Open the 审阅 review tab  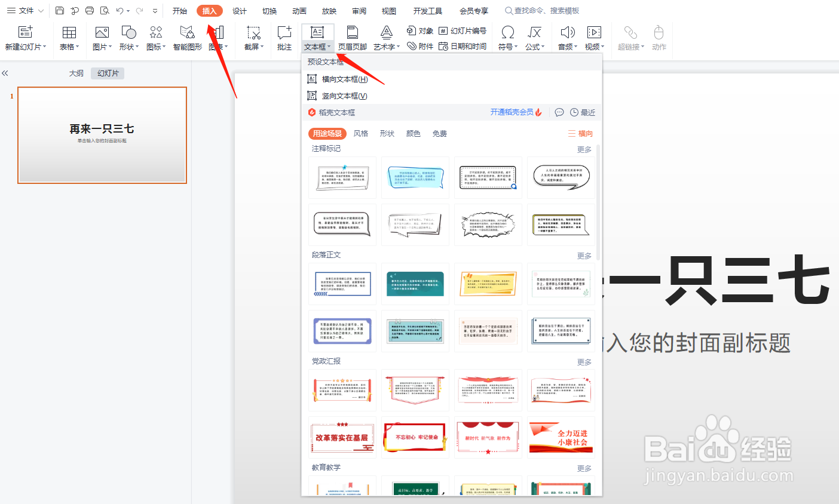pyautogui.click(x=359, y=11)
